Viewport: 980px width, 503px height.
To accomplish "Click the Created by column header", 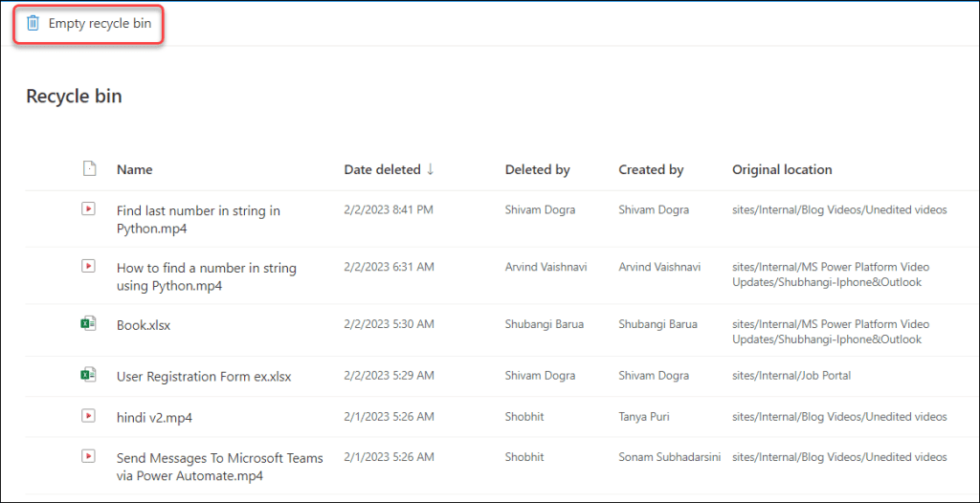I will click(651, 169).
